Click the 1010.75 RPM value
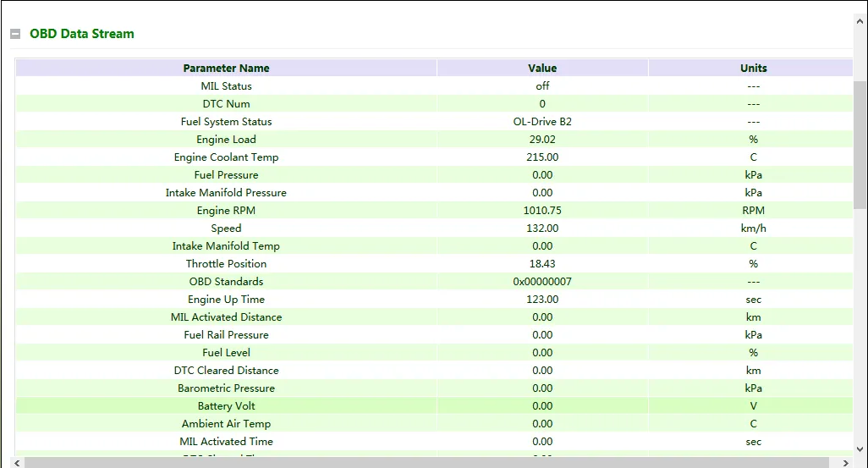Image resolution: width=868 pixels, height=468 pixels. click(x=542, y=211)
